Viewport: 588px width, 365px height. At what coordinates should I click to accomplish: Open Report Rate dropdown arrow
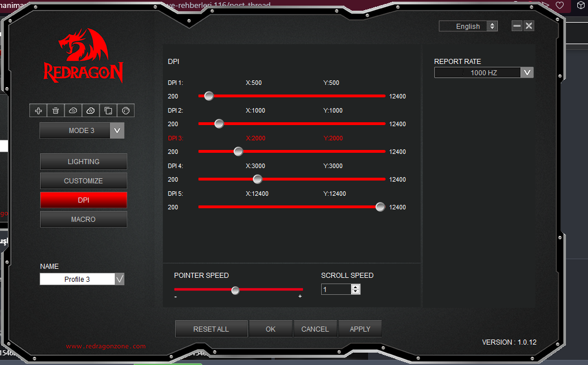pyautogui.click(x=527, y=72)
